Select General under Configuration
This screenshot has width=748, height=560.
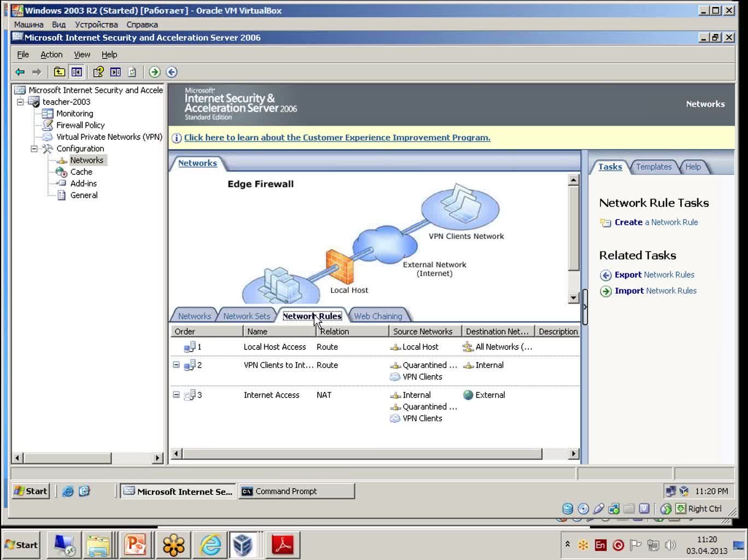(84, 195)
